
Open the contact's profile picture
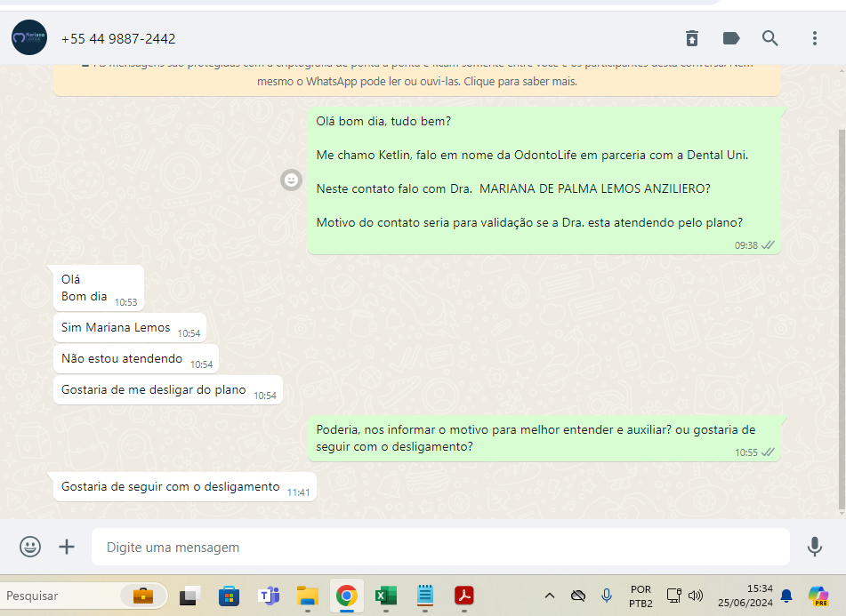28,38
